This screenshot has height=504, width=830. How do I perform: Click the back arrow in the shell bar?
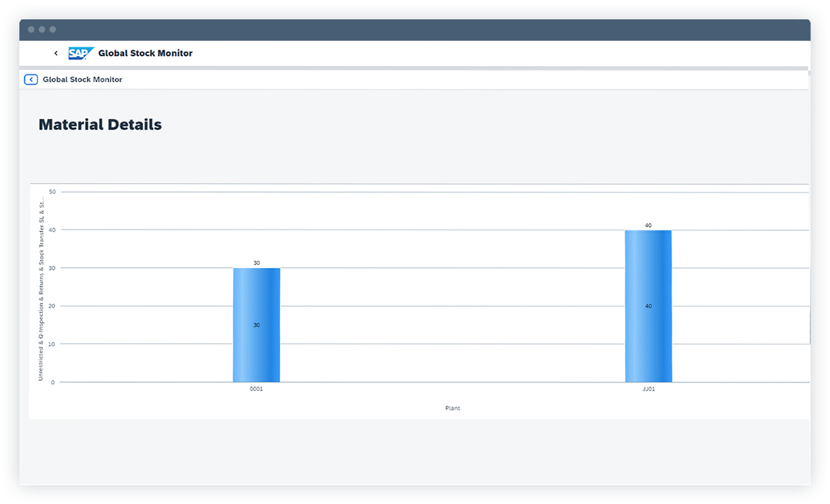click(x=56, y=53)
